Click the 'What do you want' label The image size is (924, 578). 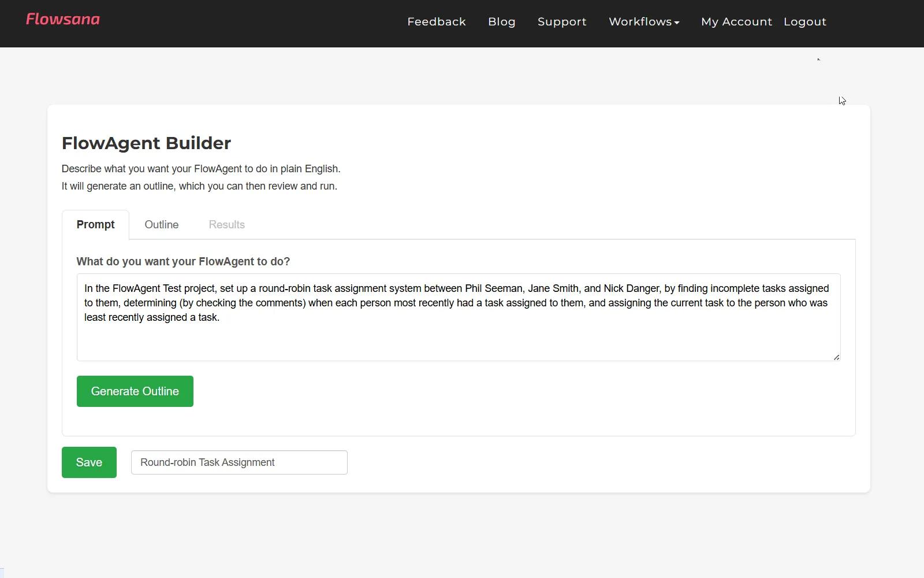(x=183, y=262)
